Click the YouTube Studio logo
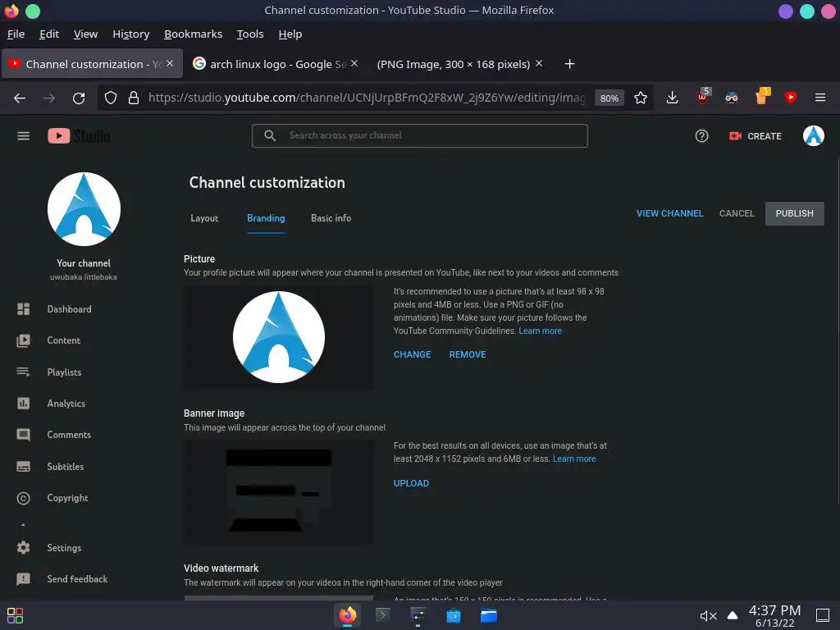The image size is (840, 630). 79,136
